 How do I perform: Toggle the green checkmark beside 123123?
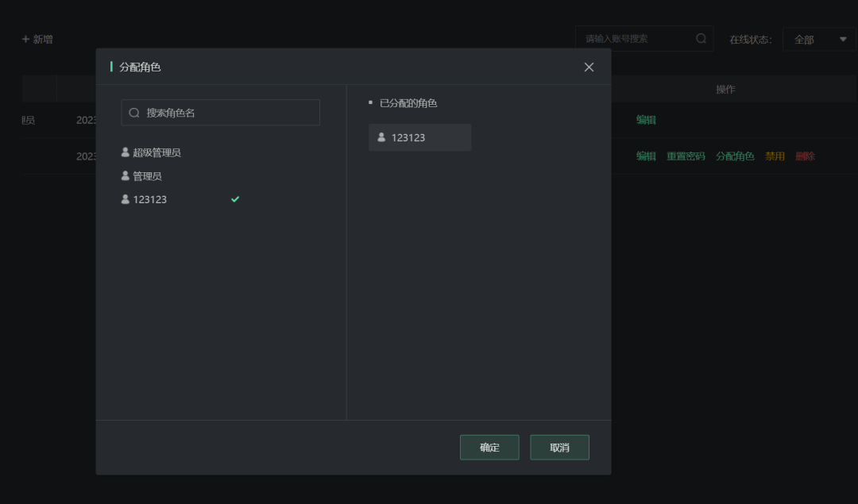pyautogui.click(x=235, y=199)
